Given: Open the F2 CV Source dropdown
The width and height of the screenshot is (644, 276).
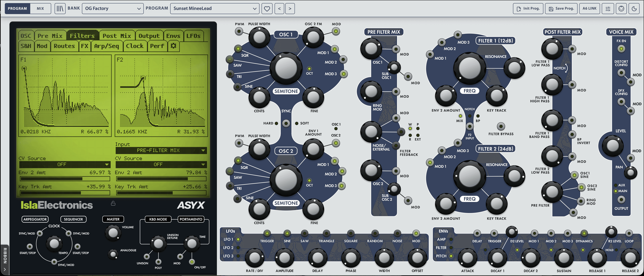Looking at the screenshot, I should tap(161, 164).
